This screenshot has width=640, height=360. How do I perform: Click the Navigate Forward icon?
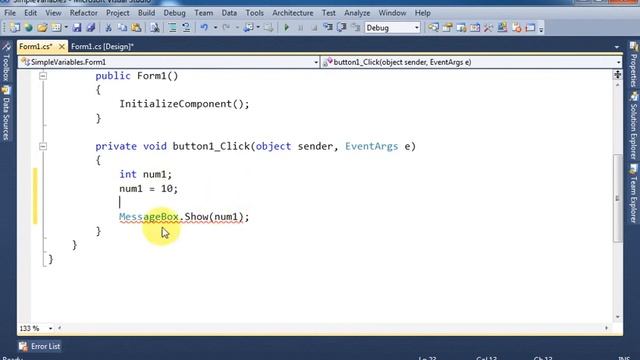[x=268, y=28]
